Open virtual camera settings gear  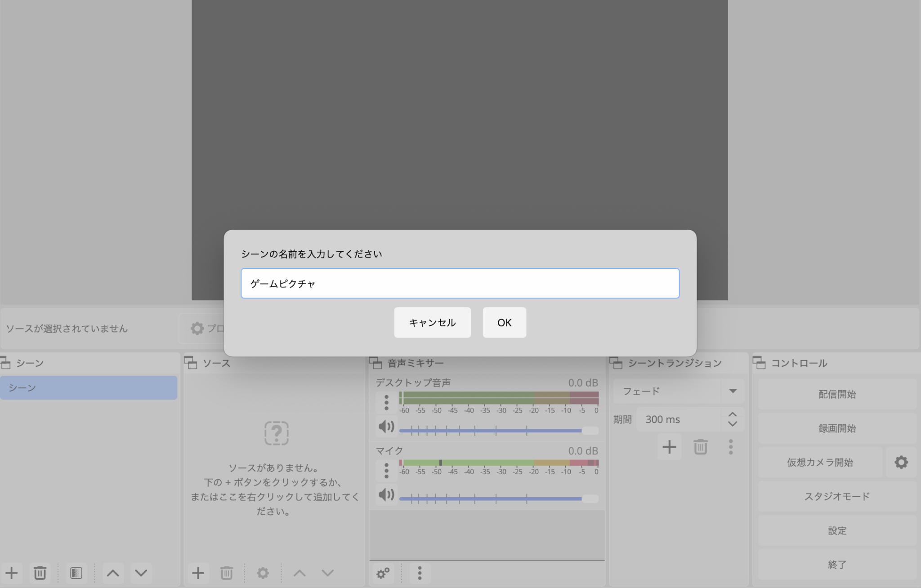pyautogui.click(x=901, y=462)
